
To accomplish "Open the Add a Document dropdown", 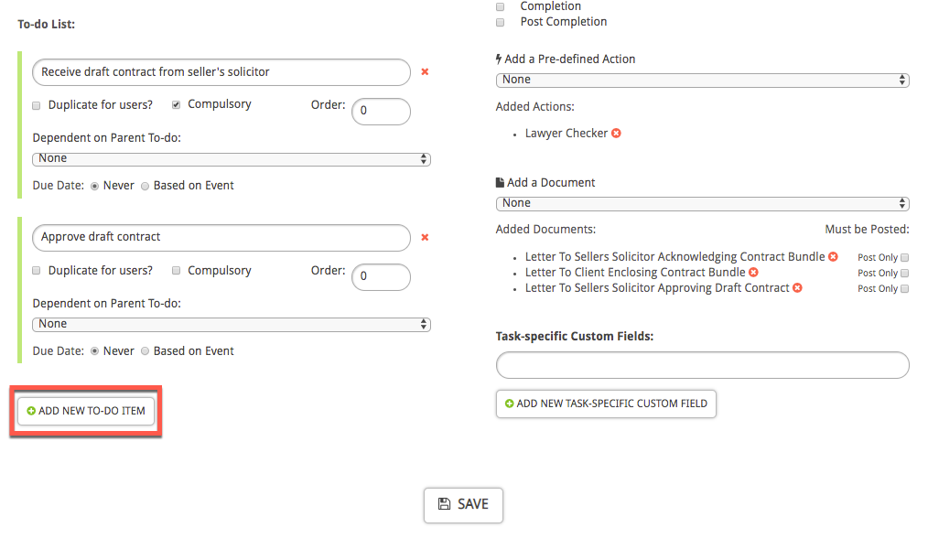I will pos(701,203).
